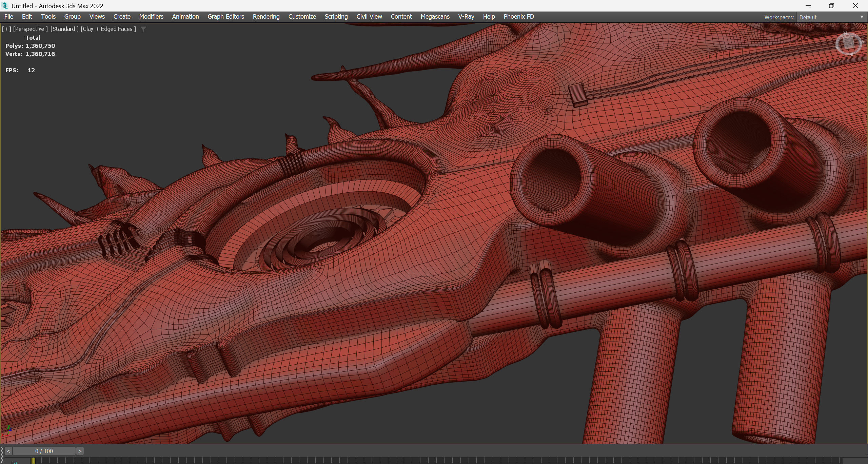Open the Edit menu

click(27, 17)
